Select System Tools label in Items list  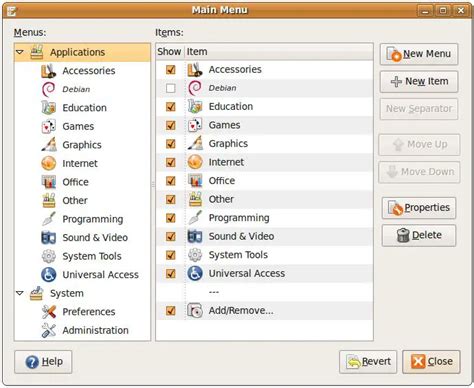coord(238,255)
